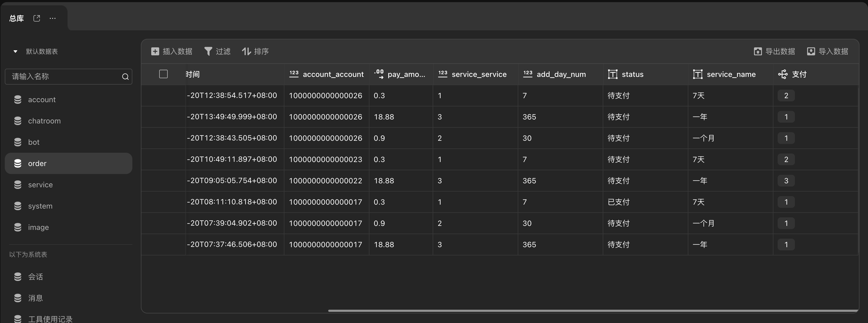
Task: Open the 会话 system table
Action: (x=68, y=277)
